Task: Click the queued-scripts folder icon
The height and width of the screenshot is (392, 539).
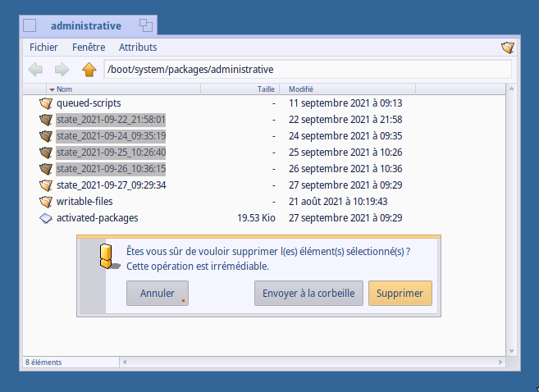Action: (x=46, y=103)
